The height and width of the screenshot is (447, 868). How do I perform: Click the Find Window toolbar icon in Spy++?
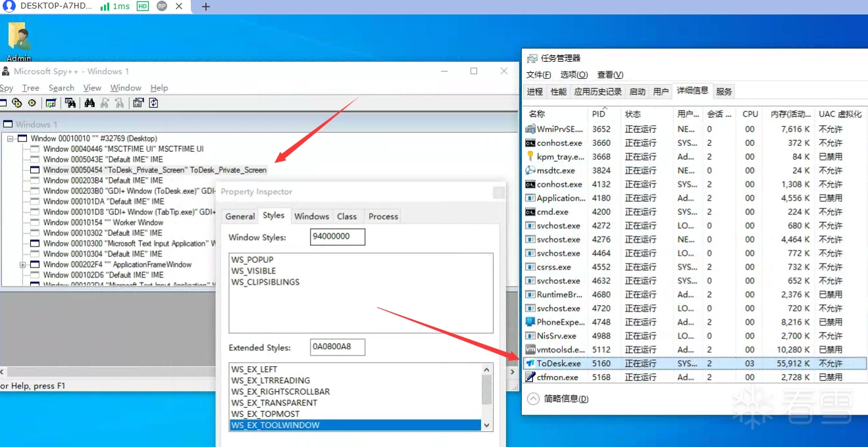70,103
